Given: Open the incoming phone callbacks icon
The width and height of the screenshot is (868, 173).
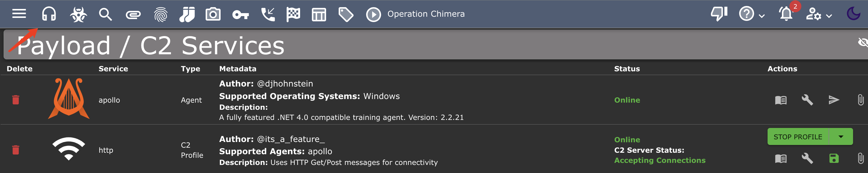Looking at the screenshot, I should (268, 14).
